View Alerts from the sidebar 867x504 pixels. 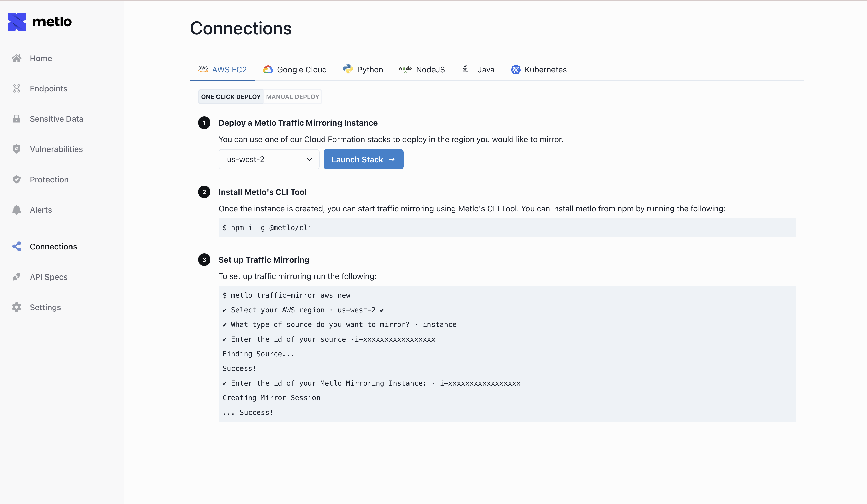coord(41,209)
